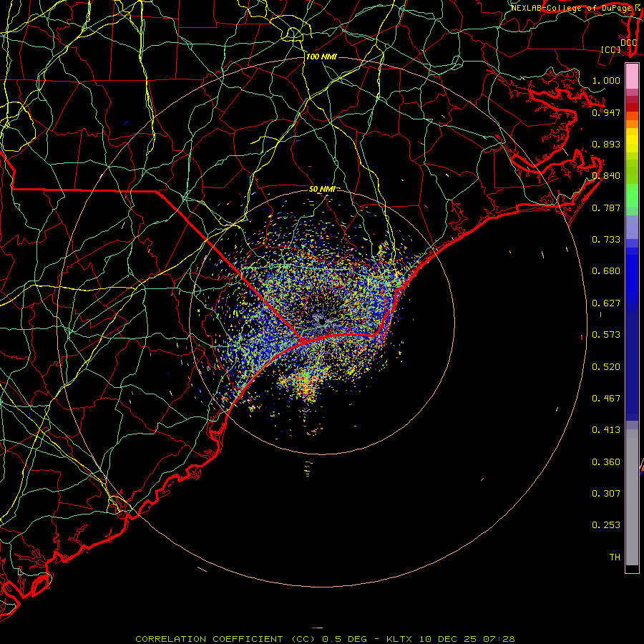644x644 pixels.
Task: Select the 0.947 legend value
Action: [606, 112]
